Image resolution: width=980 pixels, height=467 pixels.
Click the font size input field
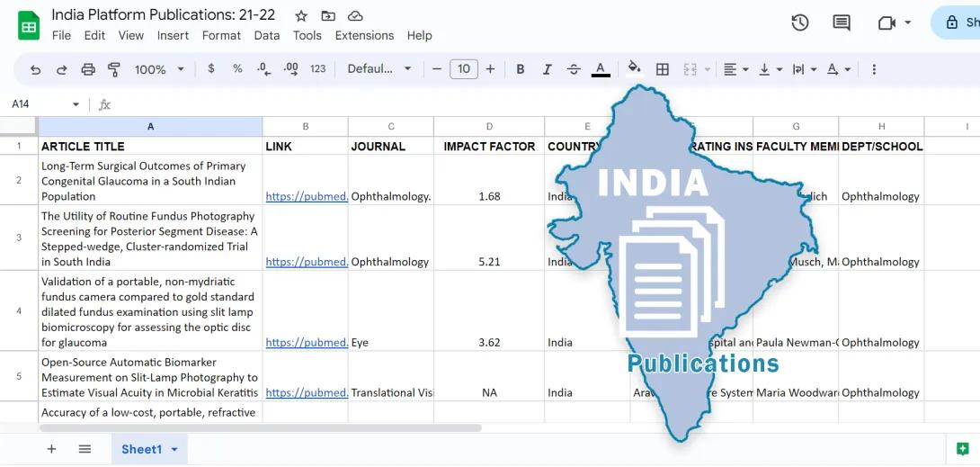pos(464,68)
